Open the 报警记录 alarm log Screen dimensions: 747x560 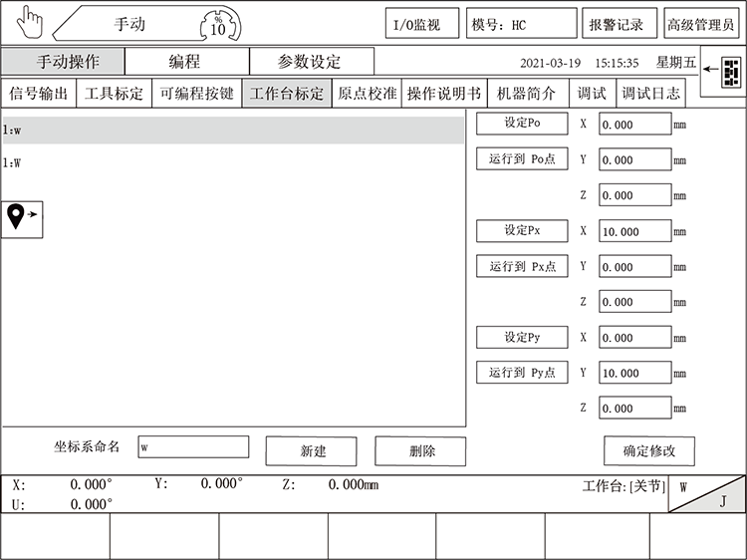point(617,25)
